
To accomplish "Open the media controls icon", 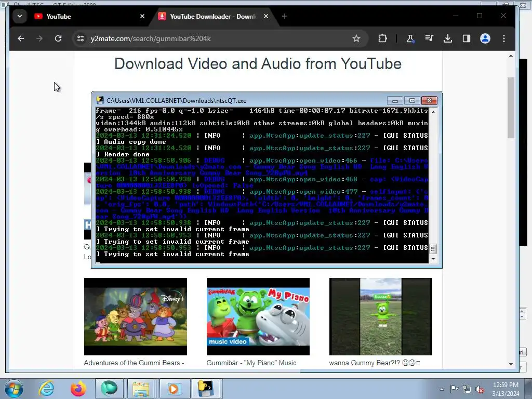I will (429, 38).
